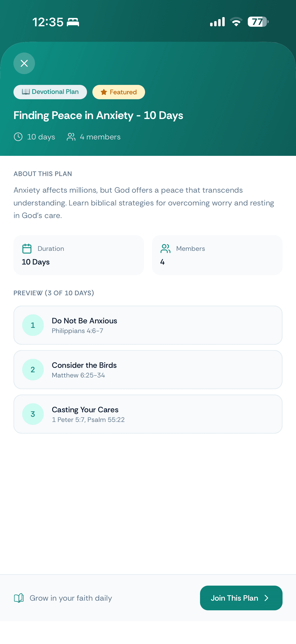The height and width of the screenshot is (644, 296).
Task: Tap the people icon in the Members card
Action: point(165,249)
